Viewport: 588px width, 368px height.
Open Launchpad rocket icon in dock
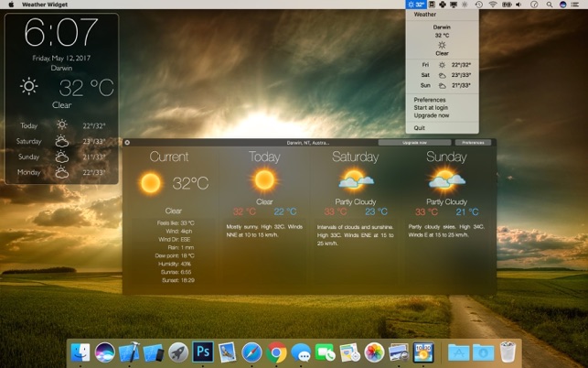[178, 352]
